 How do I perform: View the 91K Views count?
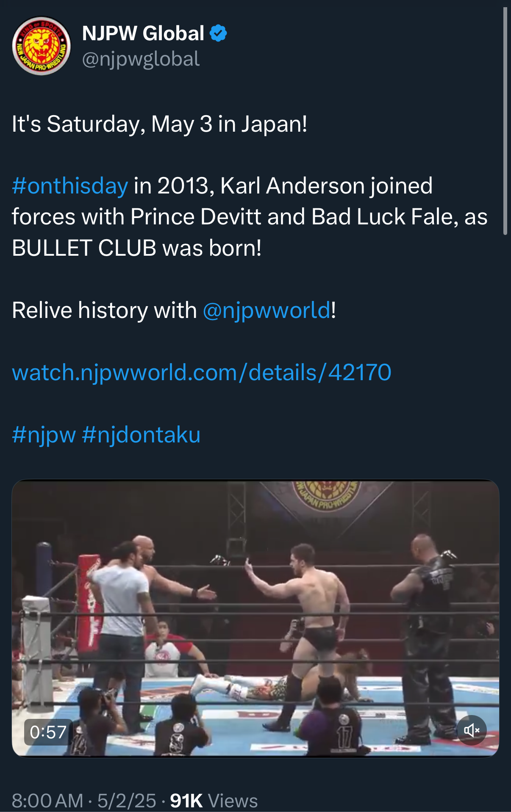(214, 801)
